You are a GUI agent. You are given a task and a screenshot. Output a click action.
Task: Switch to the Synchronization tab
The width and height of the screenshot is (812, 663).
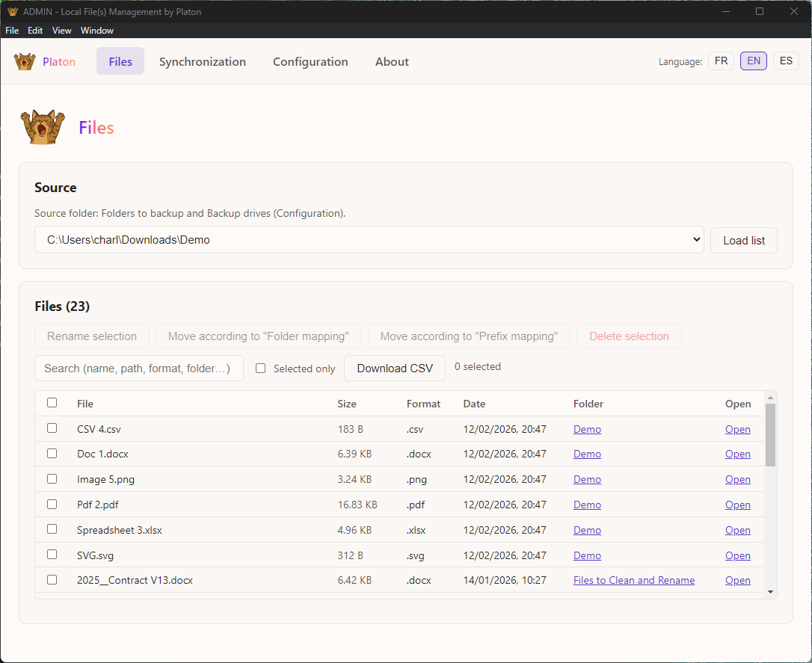pyautogui.click(x=202, y=61)
